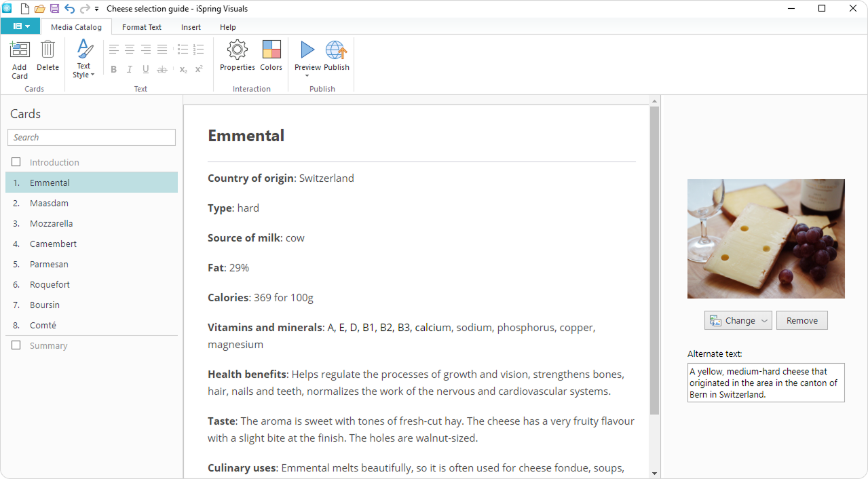This screenshot has height=479, width=868.
Task: Click the Publish globe icon
Action: tap(336, 50)
